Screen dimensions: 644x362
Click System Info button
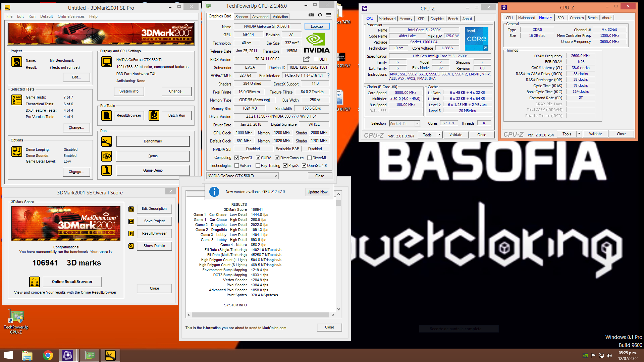[x=129, y=91]
